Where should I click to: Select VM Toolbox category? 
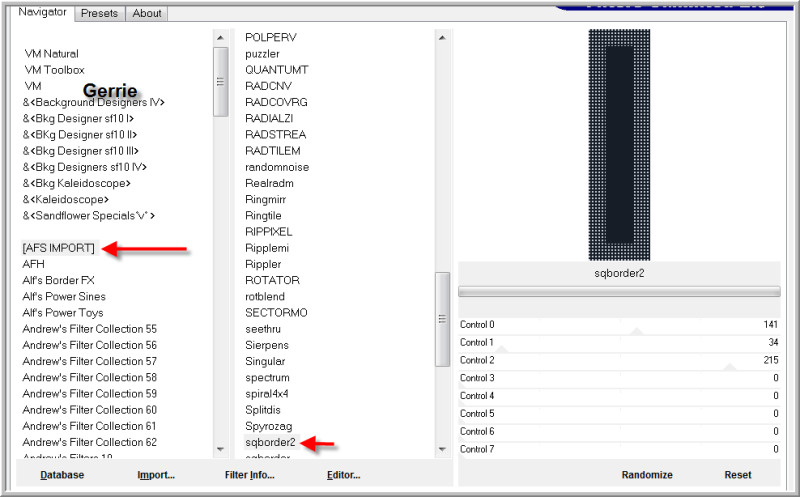(x=55, y=70)
